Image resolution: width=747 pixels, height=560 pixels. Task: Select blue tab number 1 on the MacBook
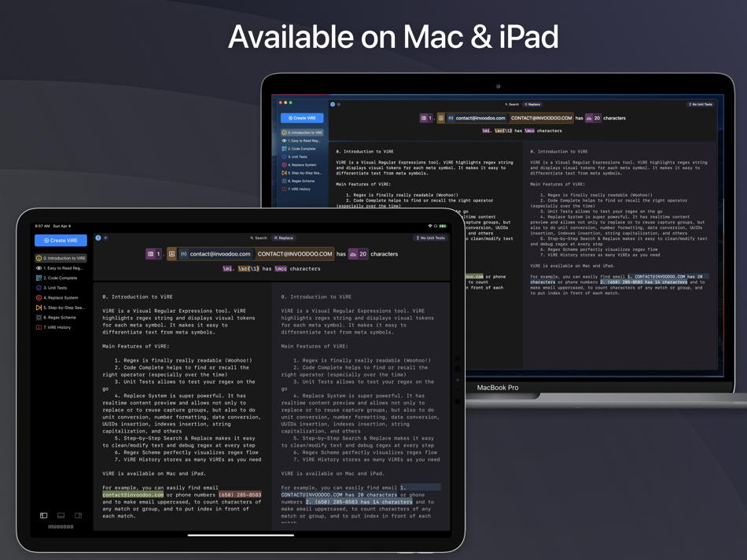(x=333, y=105)
